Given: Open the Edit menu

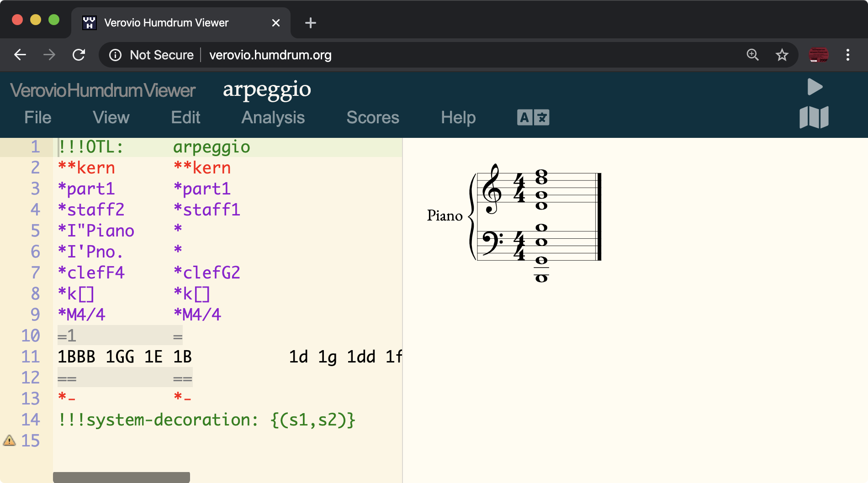Looking at the screenshot, I should (185, 117).
